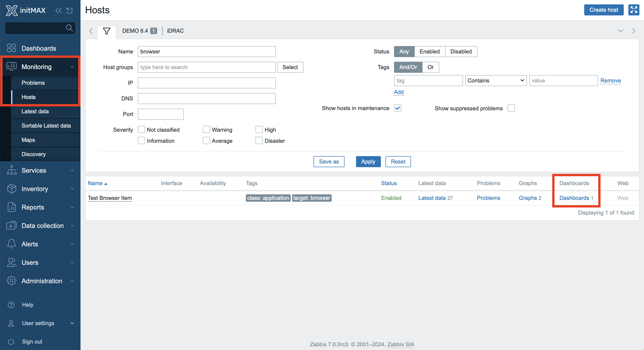Enter kiosk mode via fullscreen icon
Image resolution: width=644 pixels, height=350 pixels.
point(633,10)
